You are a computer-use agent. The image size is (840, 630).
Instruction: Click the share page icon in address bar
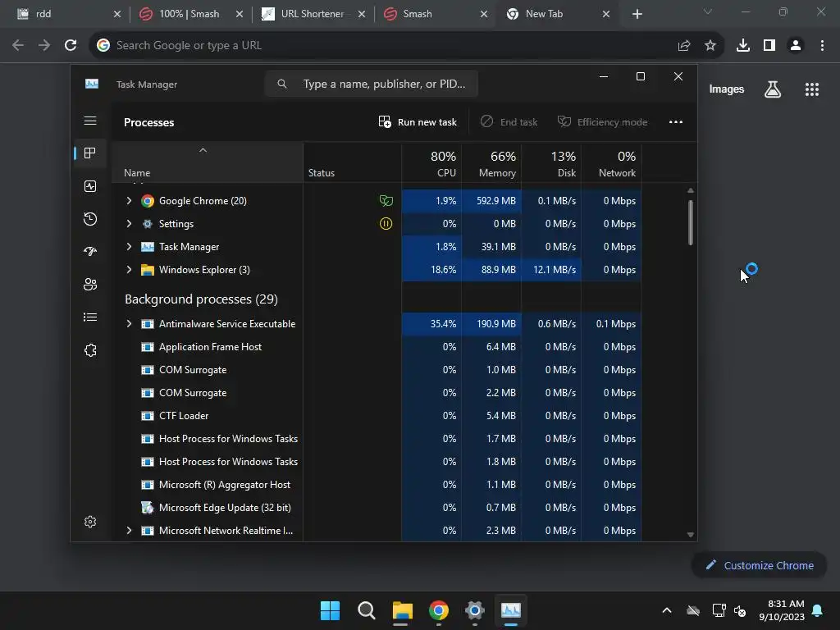point(684,46)
